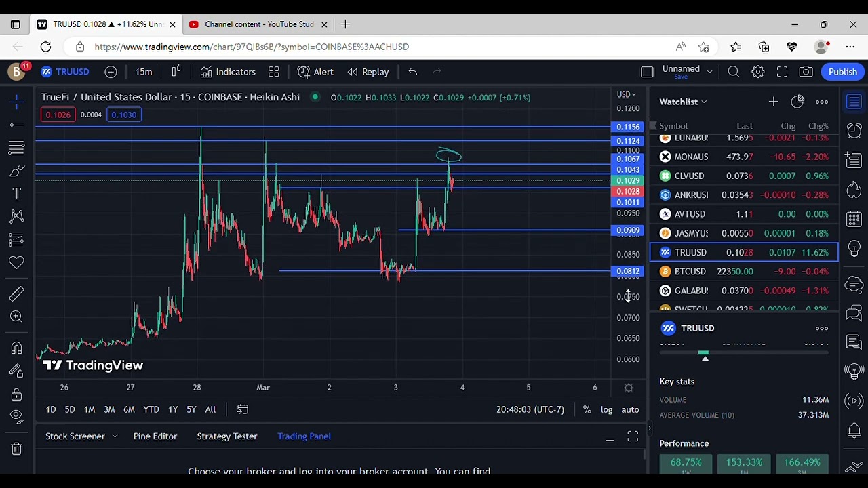Image resolution: width=868 pixels, height=488 pixels.
Task: Undo the last chart action
Action: 412,72
